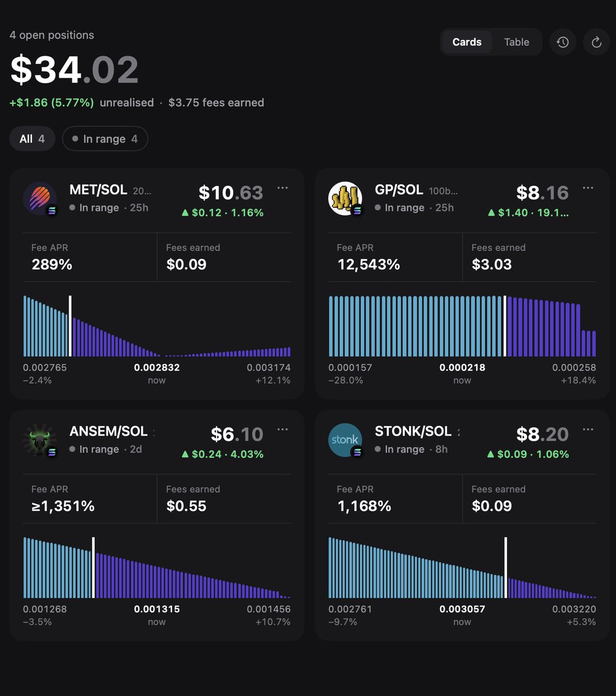This screenshot has width=616, height=696.
Task: Click the $10.63 MET/SOL position value
Action: tap(231, 193)
